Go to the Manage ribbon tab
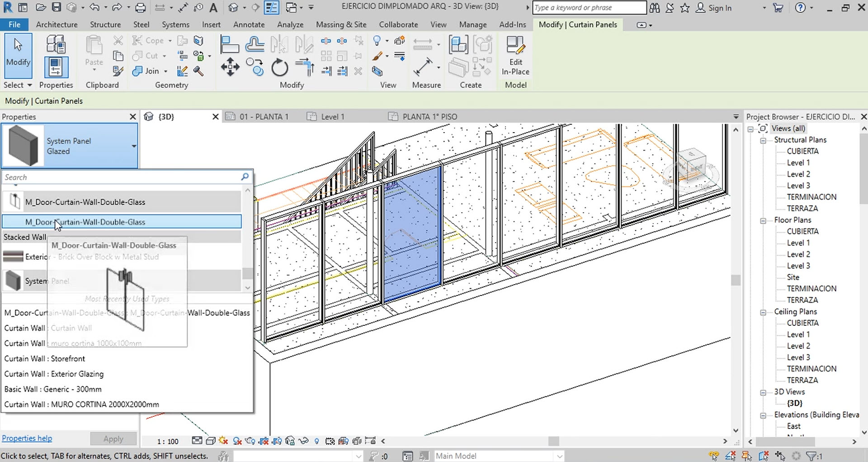Viewport: 868px width, 462px height. click(x=473, y=25)
